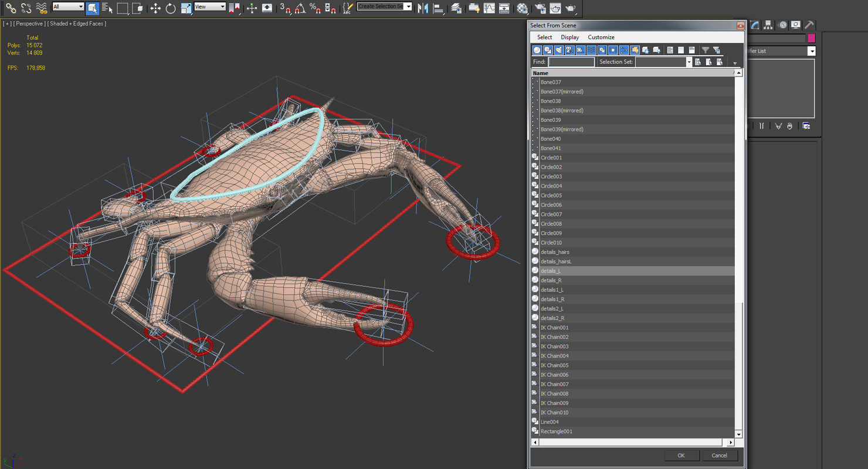Toggle Display Geometry filter in dialog

(x=537, y=50)
